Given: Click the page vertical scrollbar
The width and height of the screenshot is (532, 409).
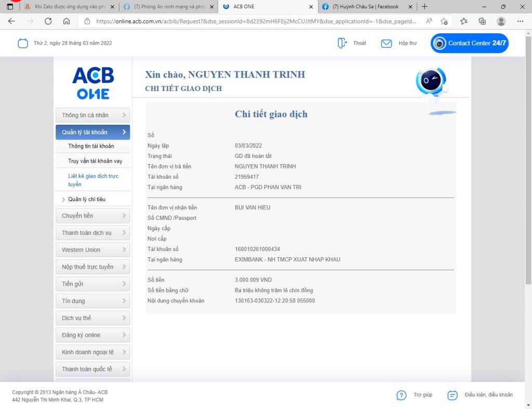Looking at the screenshot, I should 528,156.
